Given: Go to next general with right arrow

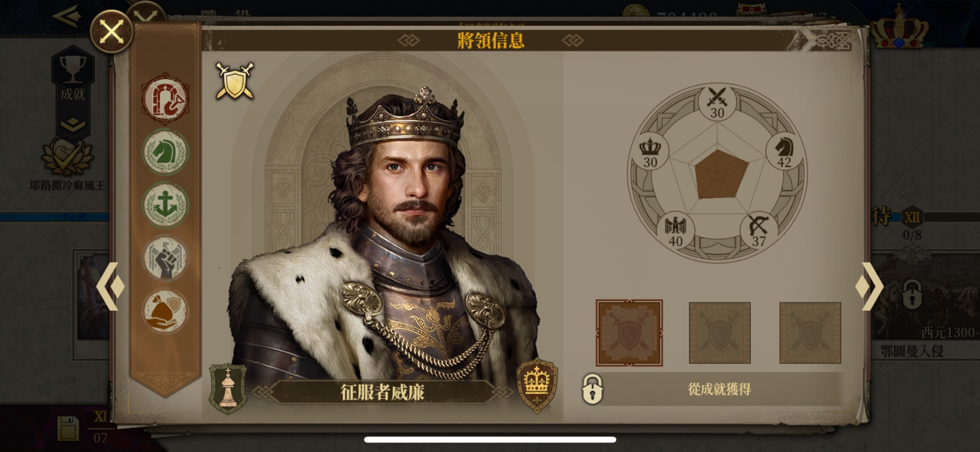Looking at the screenshot, I should click(x=870, y=286).
